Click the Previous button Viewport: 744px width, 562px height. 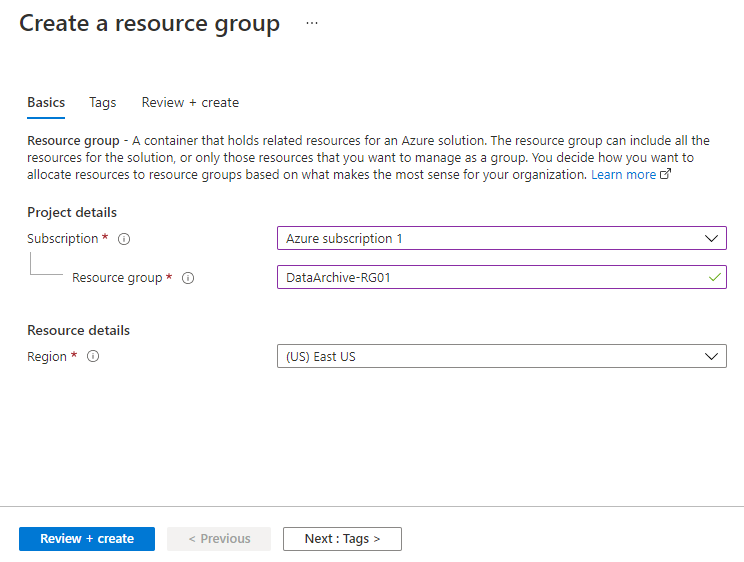(219, 539)
